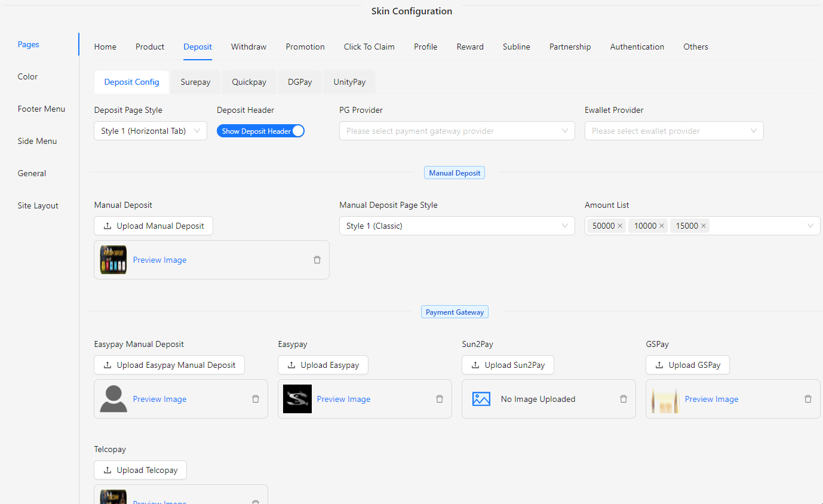Click the Sun2Pay trash delete icon
Viewport: 823px width, 504px height.
(x=623, y=399)
